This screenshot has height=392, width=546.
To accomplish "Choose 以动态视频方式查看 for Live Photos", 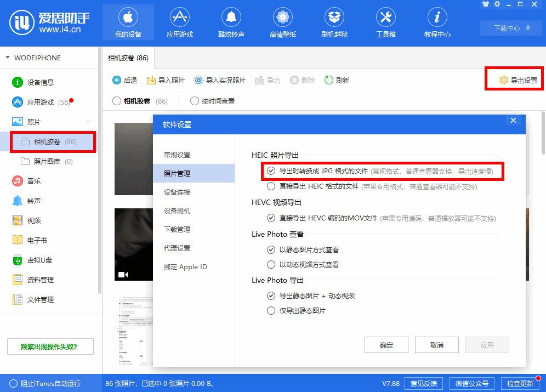I will pos(271,265).
